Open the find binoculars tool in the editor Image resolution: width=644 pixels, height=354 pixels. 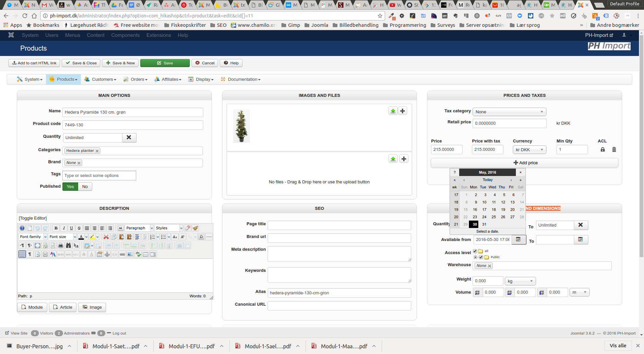click(68, 246)
